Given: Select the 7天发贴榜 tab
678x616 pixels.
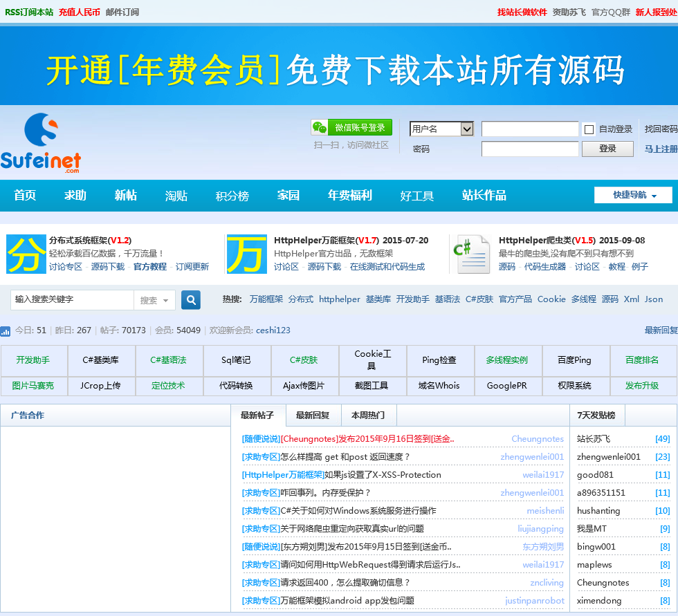Looking at the screenshot, I should click(596, 415).
